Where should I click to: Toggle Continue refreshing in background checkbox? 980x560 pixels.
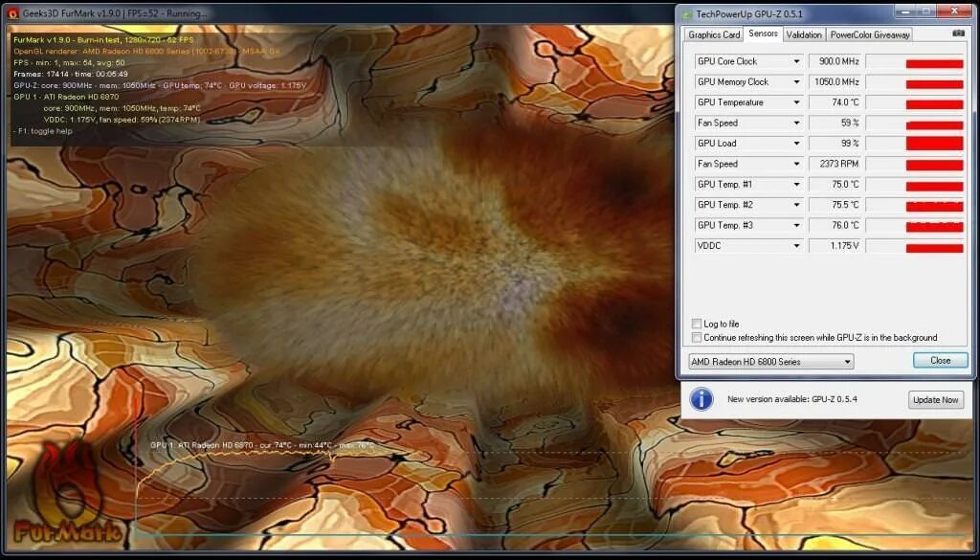tap(697, 338)
